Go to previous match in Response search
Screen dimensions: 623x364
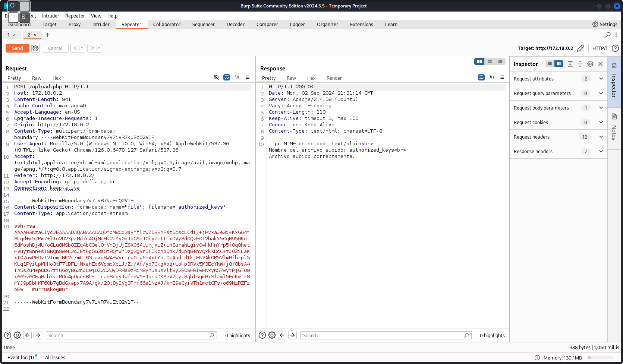pyautogui.click(x=282, y=335)
